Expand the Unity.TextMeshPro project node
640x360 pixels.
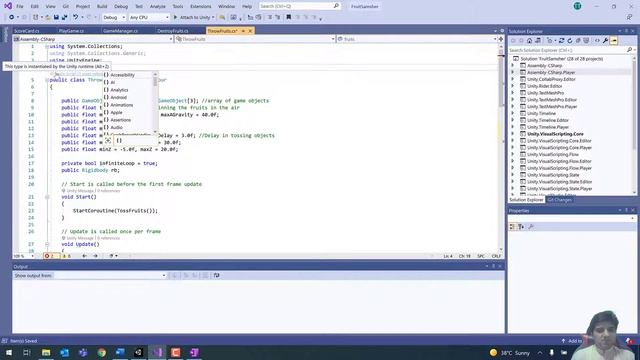[x=513, y=93]
